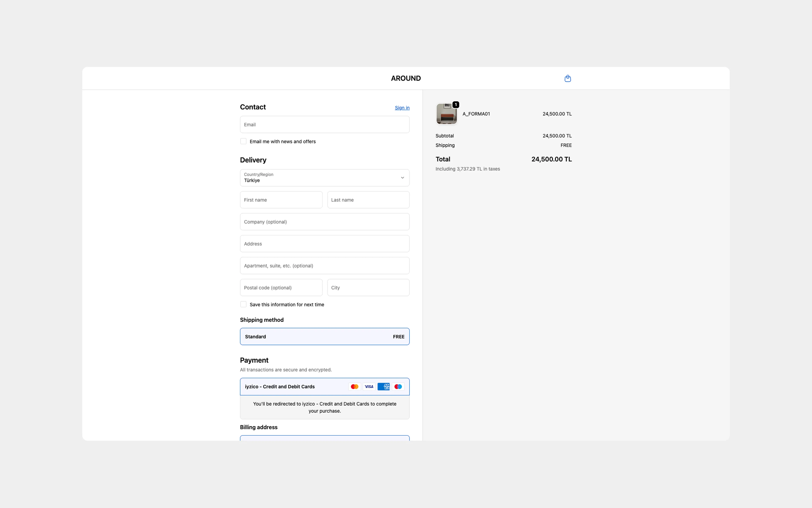Focus the Apartment, suite, etc. field
This screenshot has height=508, width=812.
pos(324,266)
